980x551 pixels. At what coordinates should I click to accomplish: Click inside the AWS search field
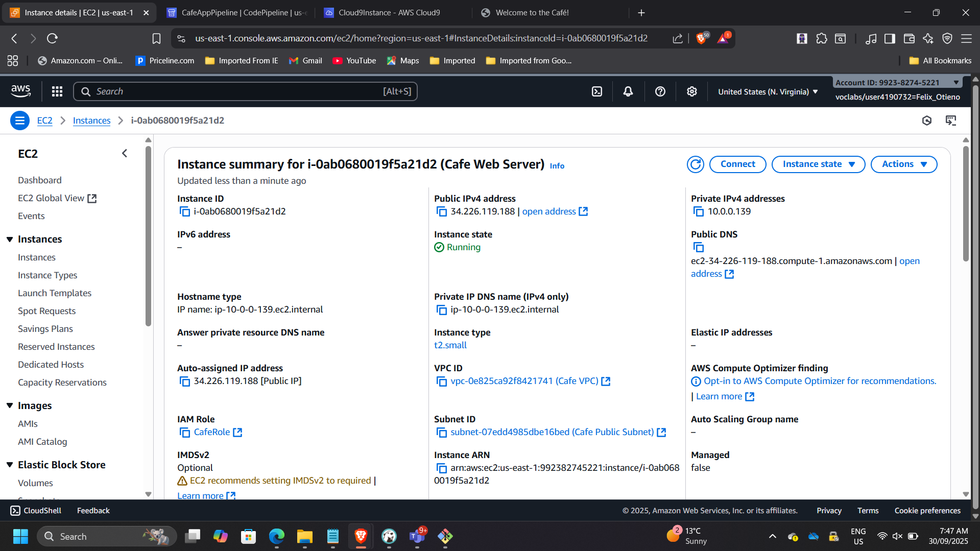pyautogui.click(x=245, y=91)
